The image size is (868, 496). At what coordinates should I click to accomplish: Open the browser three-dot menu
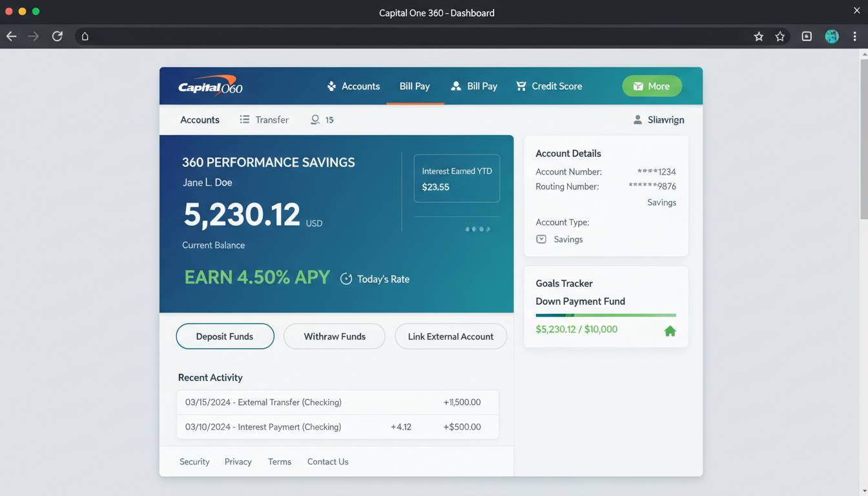point(854,36)
